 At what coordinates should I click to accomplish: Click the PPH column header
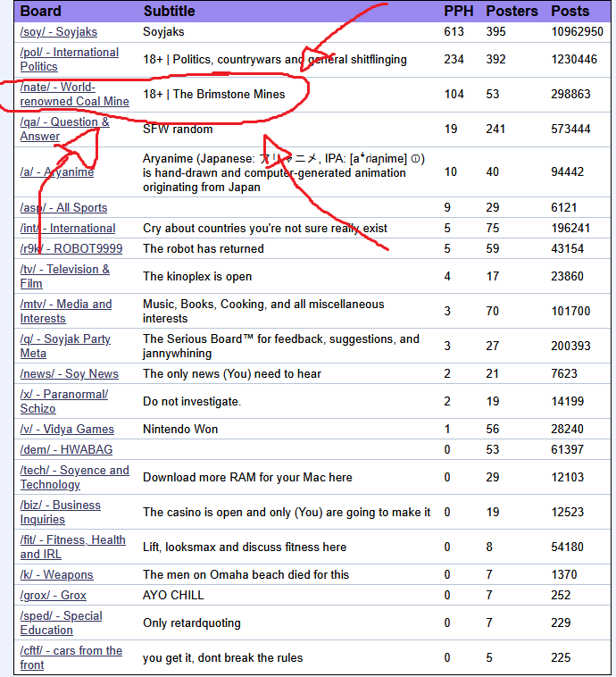pos(459,12)
